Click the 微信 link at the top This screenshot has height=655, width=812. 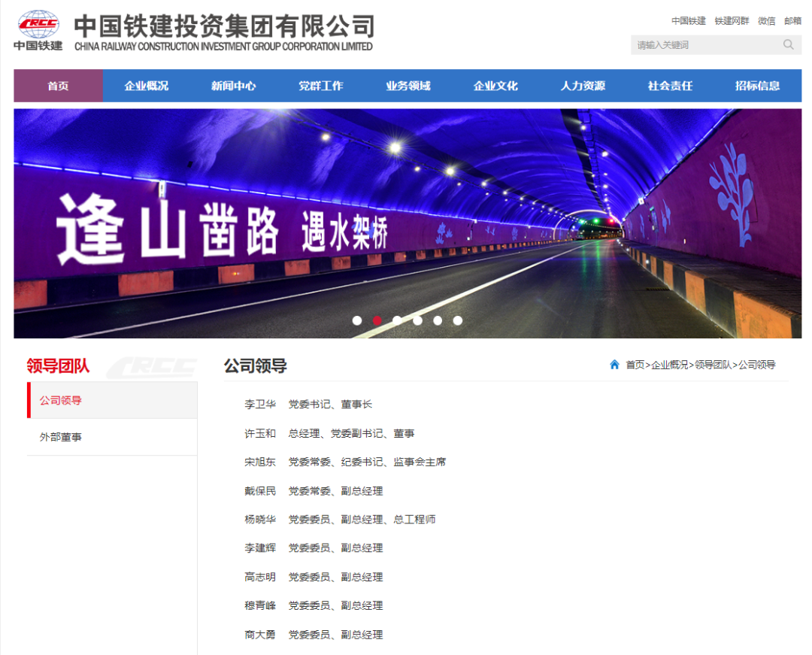click(766, 20)
